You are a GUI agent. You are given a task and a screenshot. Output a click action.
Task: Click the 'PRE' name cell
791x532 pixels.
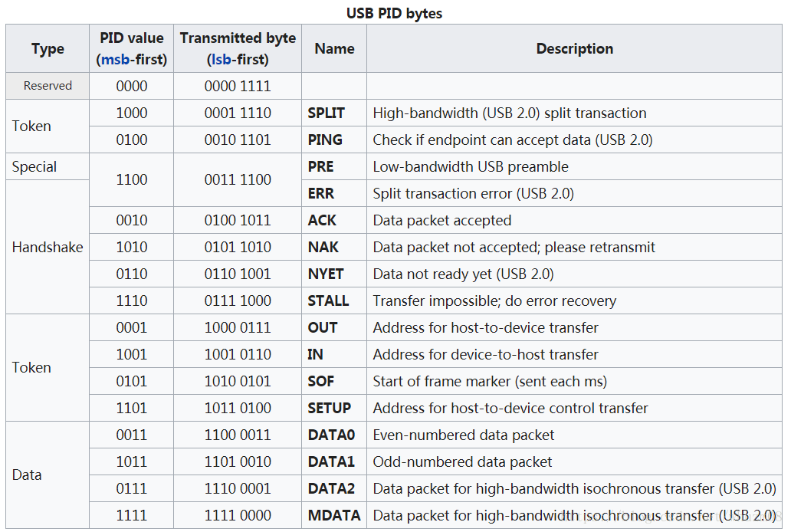pos(334,166)
